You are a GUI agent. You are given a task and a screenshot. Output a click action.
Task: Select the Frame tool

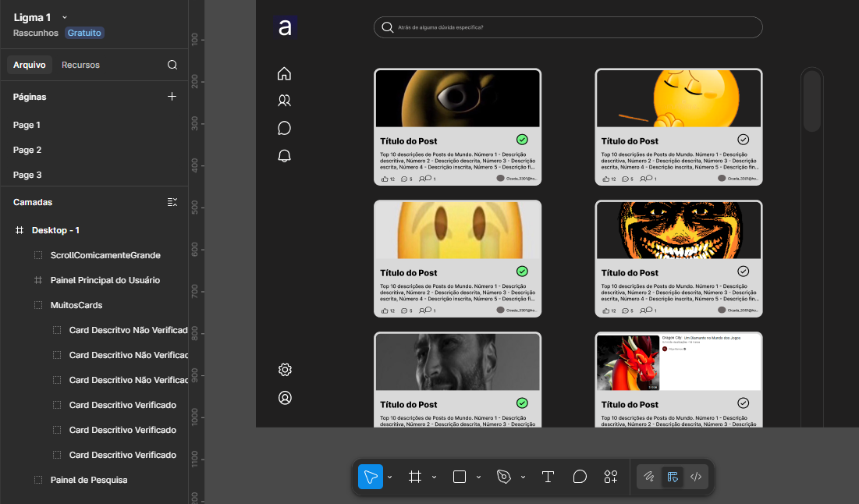coord(415,477)
